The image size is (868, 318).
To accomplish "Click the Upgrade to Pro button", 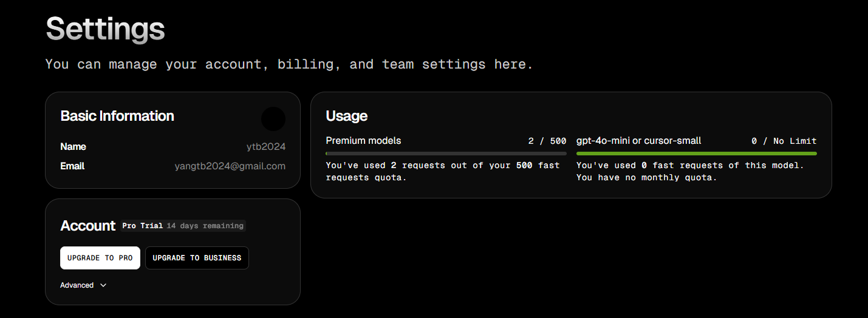I will [100, 258].
